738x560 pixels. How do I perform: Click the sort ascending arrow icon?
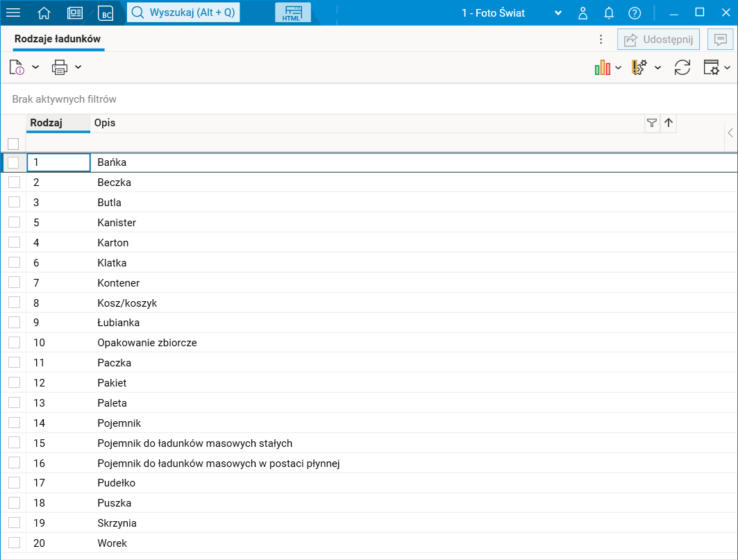(669, 123)
